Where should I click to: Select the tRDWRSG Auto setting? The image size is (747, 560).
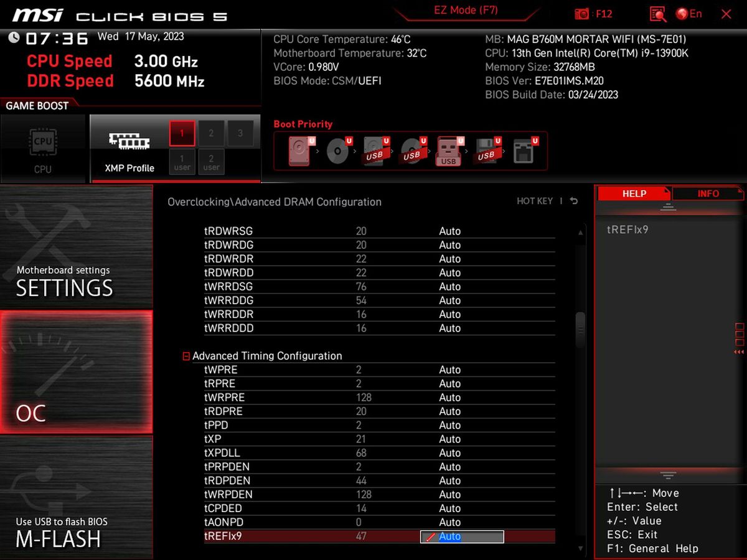point(449,231)
